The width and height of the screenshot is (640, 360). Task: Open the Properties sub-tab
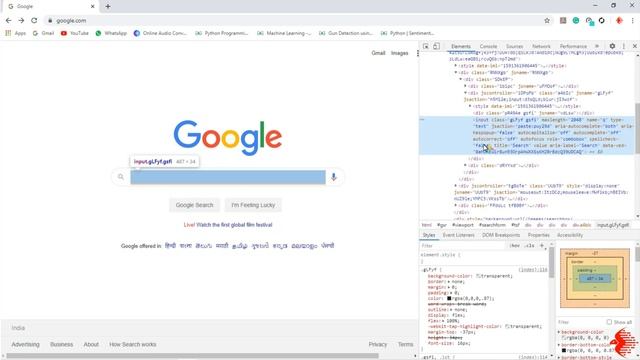coord(538,235)
